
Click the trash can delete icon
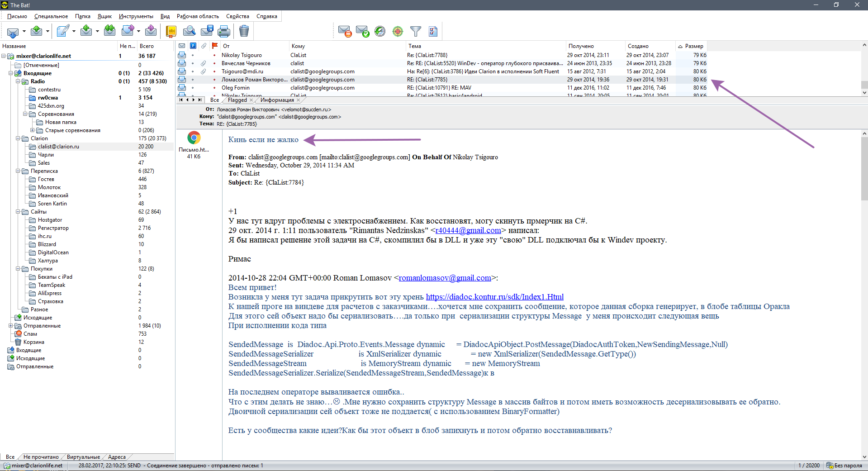[x=244, y=31]
